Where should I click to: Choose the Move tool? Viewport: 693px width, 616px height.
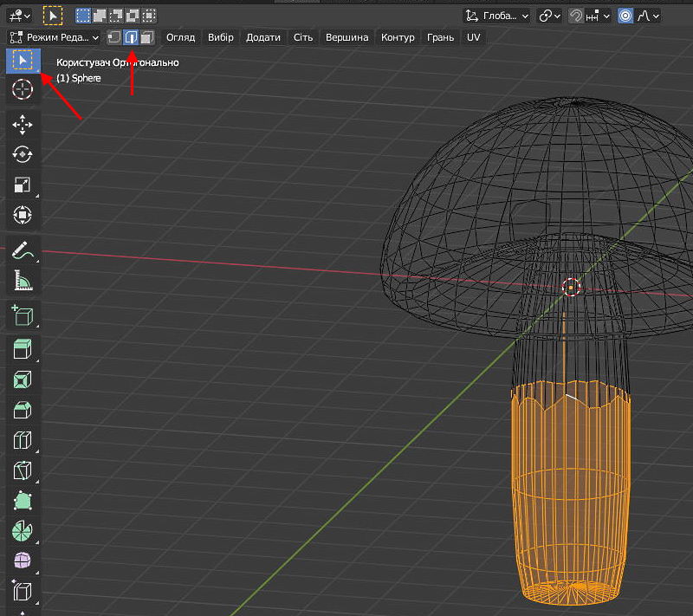coord(23,125)
